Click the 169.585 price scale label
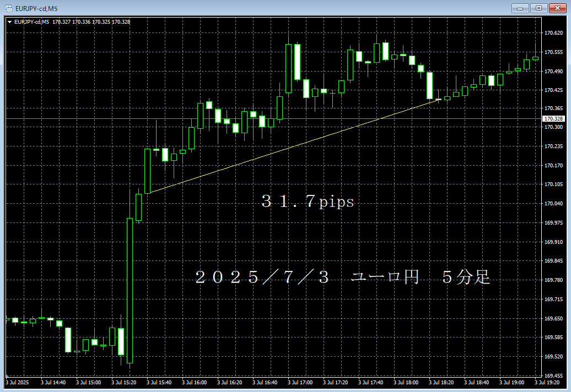The image size is (571, 392). pos(553,337)
